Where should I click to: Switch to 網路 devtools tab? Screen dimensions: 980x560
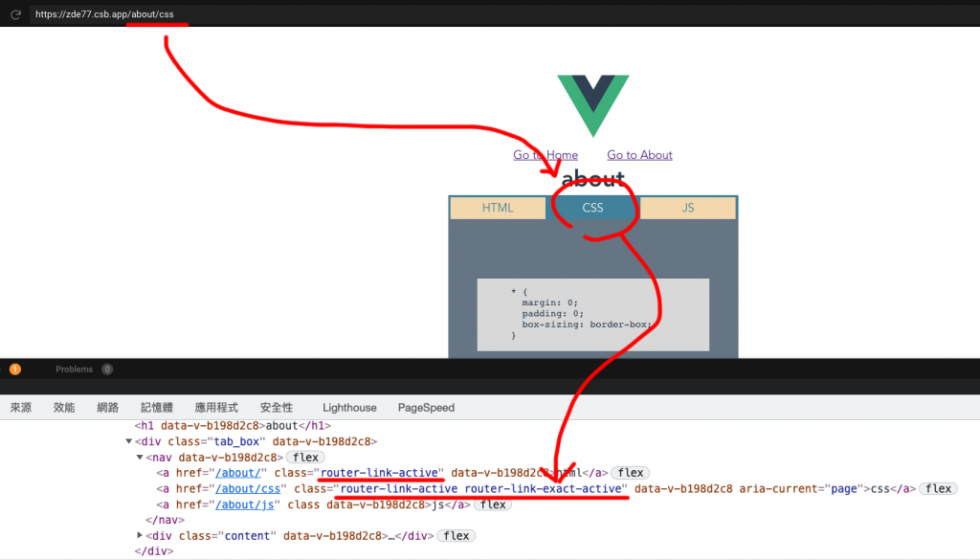click(x=107, y=408)
